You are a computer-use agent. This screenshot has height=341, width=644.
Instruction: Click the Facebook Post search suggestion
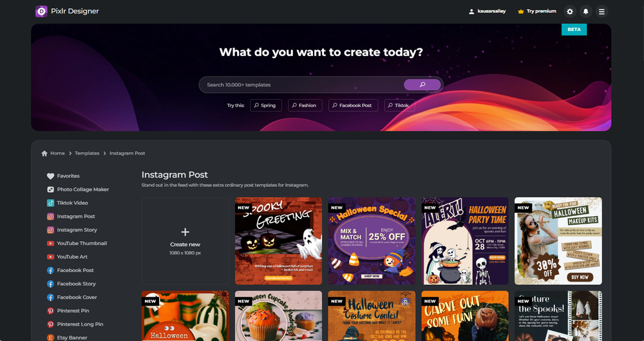(x=352, y=105)
